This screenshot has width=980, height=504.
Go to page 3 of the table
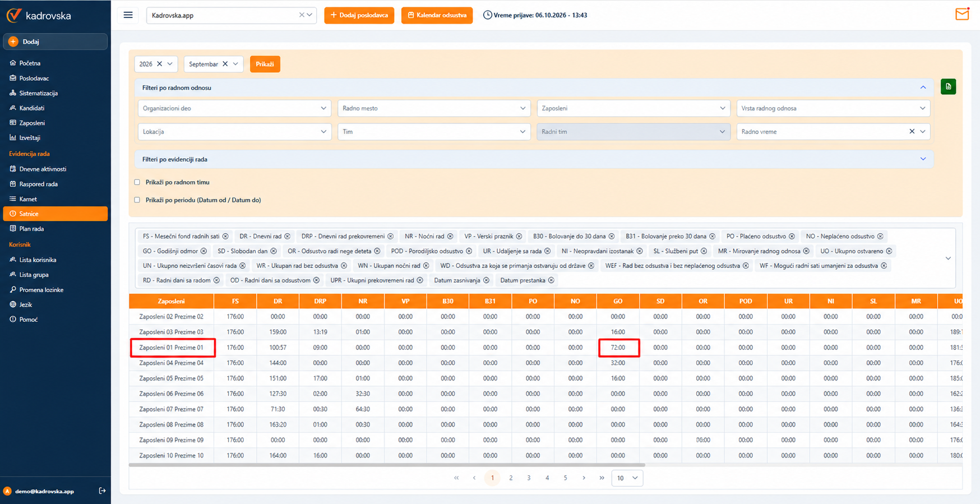tap(529, 478)
